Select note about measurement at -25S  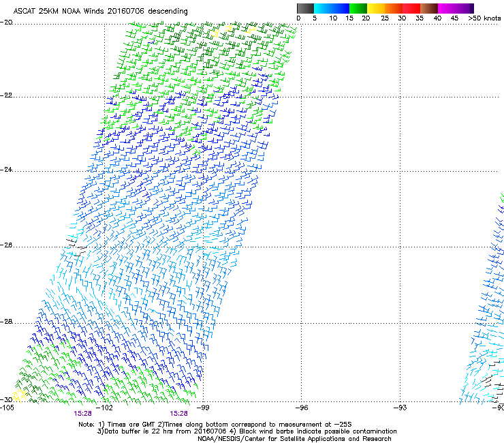[x=255, y=425]
